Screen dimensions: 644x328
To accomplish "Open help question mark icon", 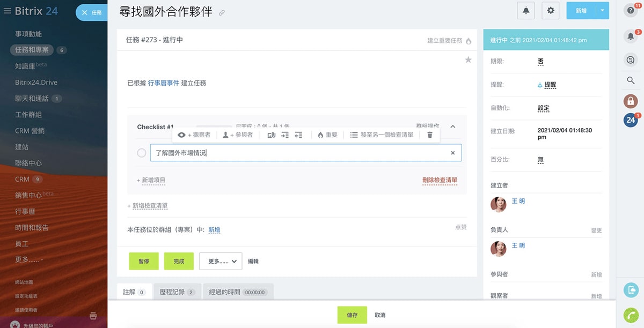I will click(x=631, y=10).
